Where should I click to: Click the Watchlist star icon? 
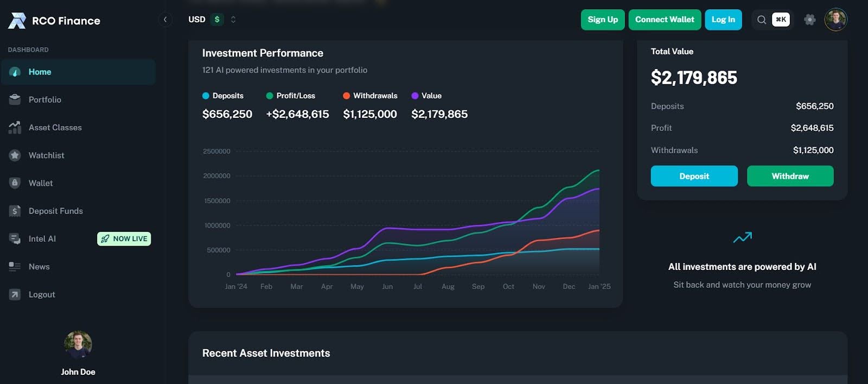(15, 155)
